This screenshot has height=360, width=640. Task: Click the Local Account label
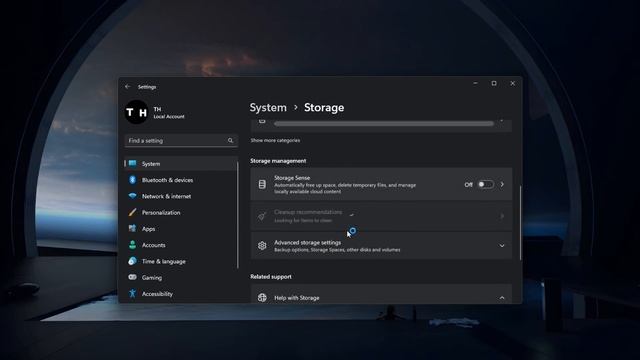pyautogui.click(x=169, y=116)
